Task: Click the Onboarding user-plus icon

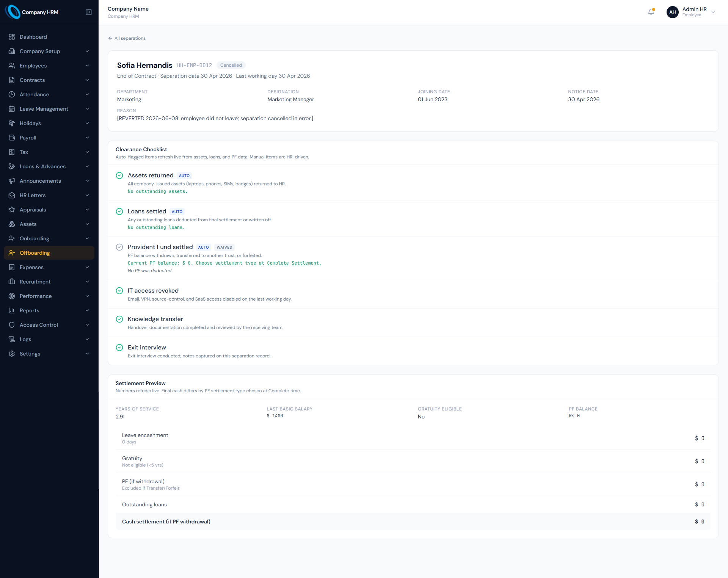Action: pyautogui.click(x=12, y=238)
